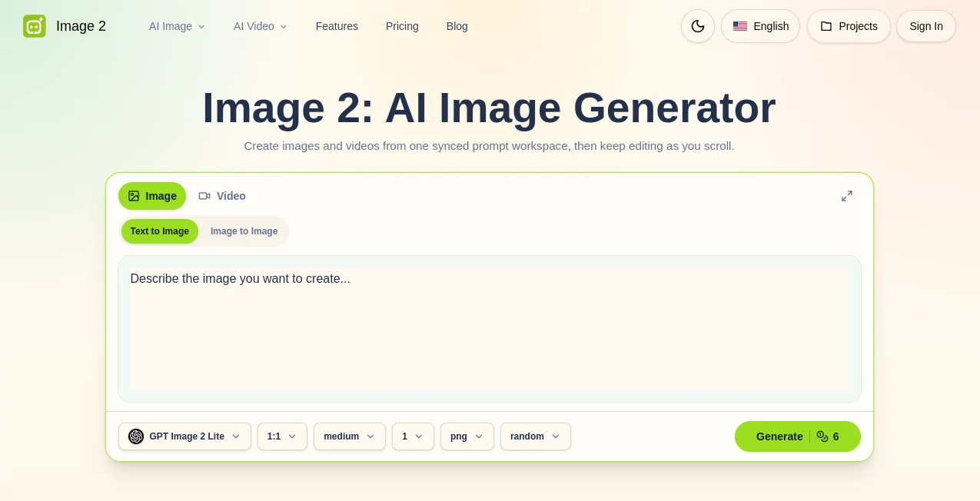Open the AI Image menu
980x501 pixels.
click(x=178, y=26)
